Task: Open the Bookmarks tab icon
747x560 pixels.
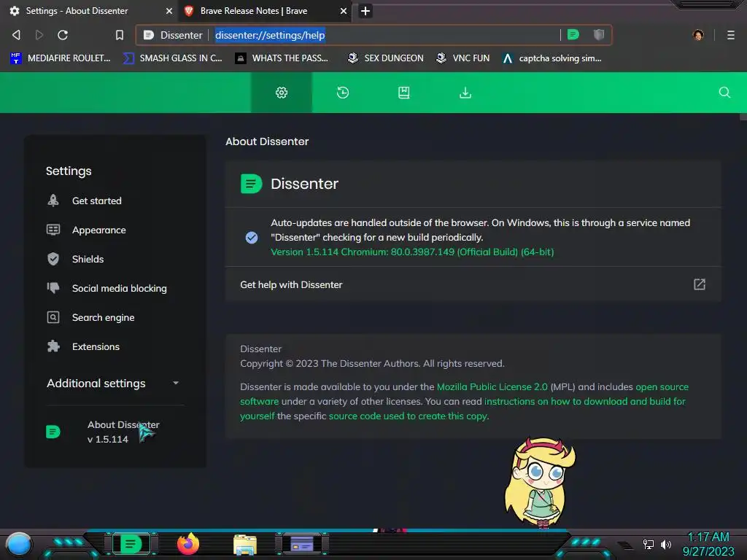Action: tap(404, 93)
